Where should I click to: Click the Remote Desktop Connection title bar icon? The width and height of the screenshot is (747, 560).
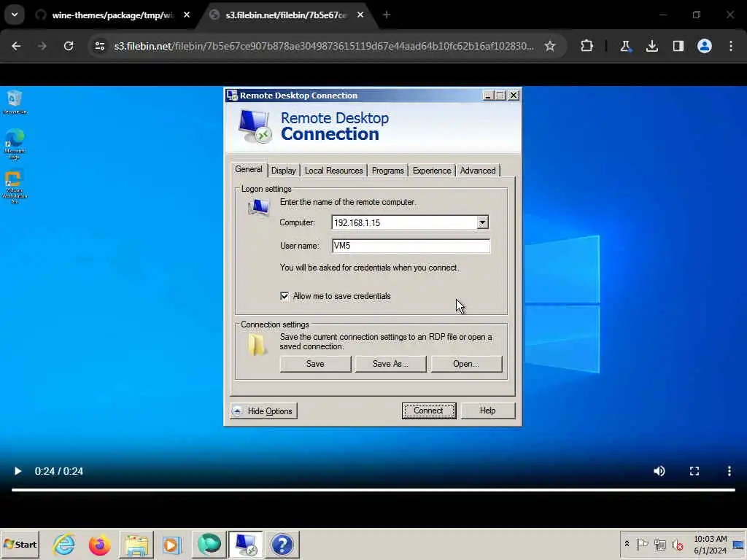coord(232,96)
